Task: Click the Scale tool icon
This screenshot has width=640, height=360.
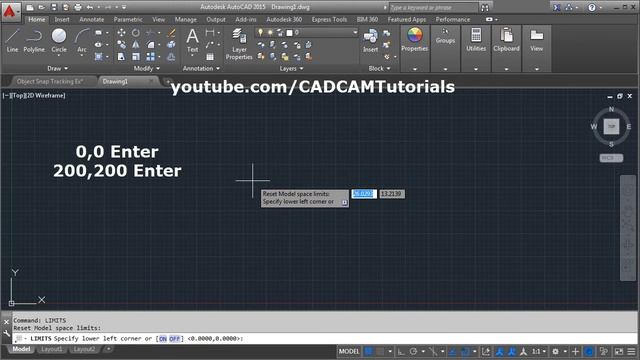Action: tap(136, 57)
